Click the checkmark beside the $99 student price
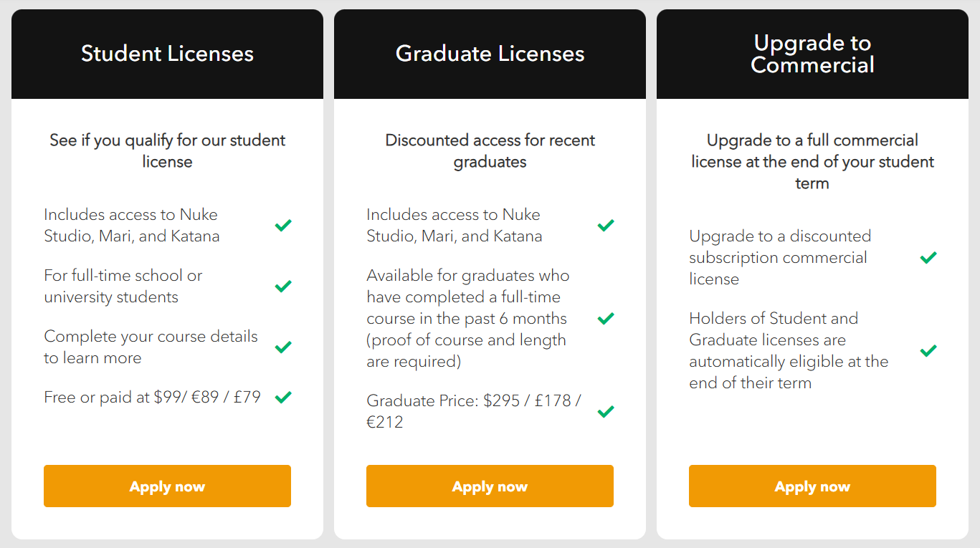Image resolution: width=980 pixels, height=548 pixels. [282, 396]
